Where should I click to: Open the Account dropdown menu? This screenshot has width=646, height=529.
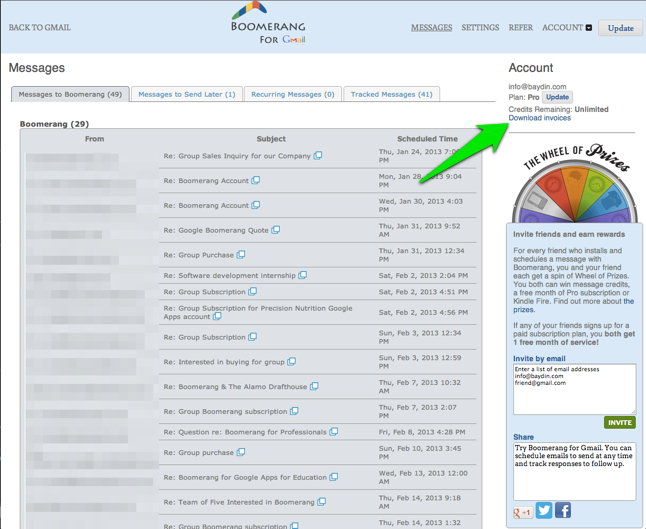tap(567, 28)
